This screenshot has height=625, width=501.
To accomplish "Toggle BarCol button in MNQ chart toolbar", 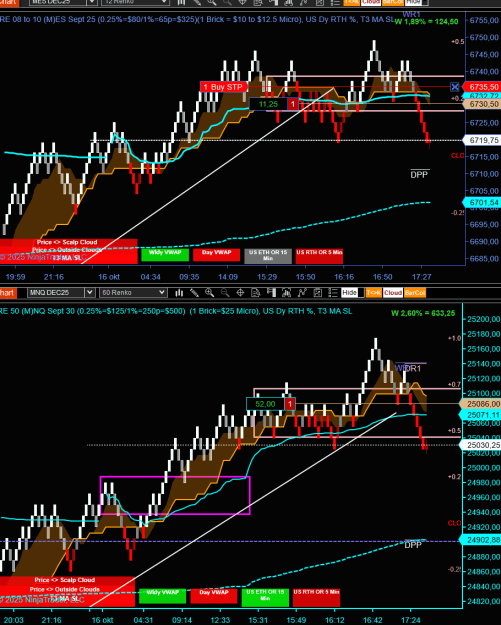I will (415, 293).
